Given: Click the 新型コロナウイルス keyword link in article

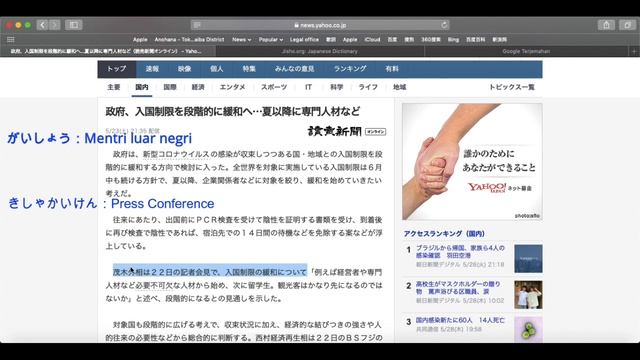Looking at the screenshot, I should (x=176, y=154).
